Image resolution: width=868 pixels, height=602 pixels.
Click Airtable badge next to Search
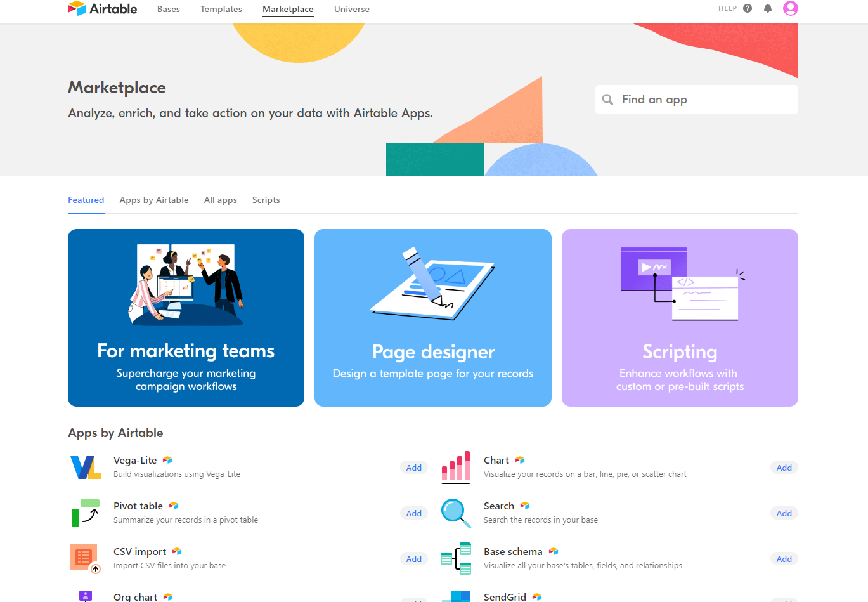(x=525, y=506)
